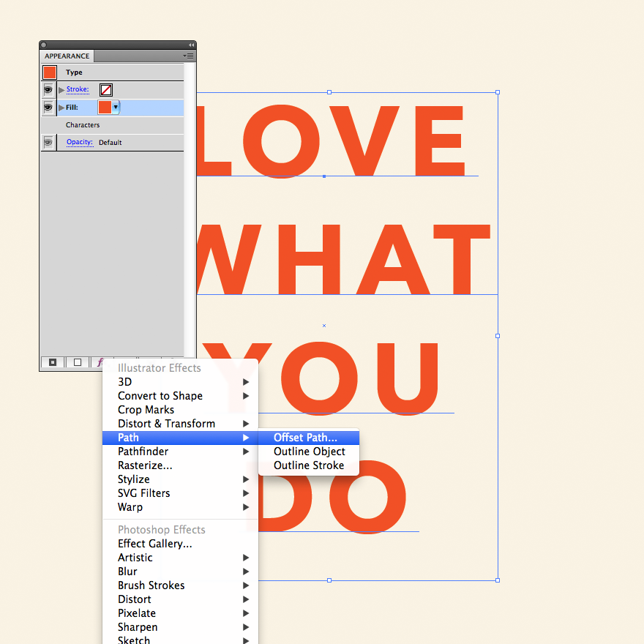The height and width of the screenshot is (644, 644).
Task: Open the SVG Filters submenu
Action: [180, 493]
